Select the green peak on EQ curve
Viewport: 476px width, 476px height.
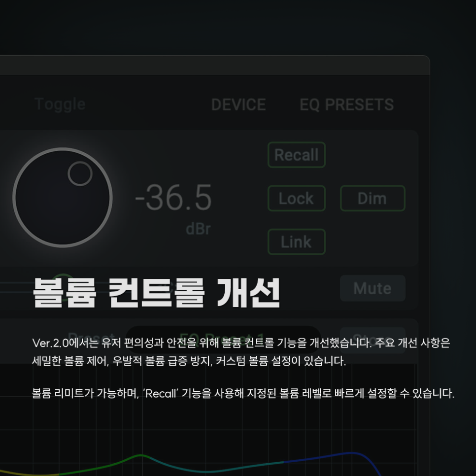pos(140,455)
